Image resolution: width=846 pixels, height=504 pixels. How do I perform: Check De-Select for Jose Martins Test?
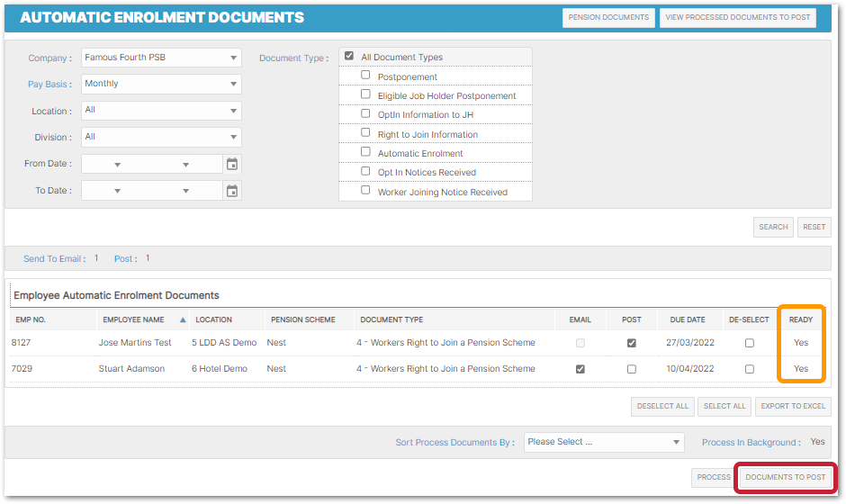pyautogui.click(x=749, y=343)
